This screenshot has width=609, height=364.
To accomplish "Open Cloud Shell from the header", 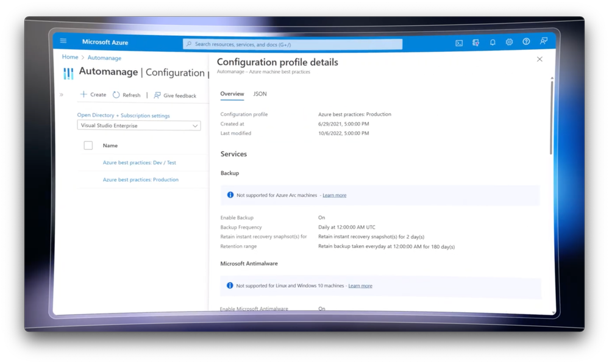I will pos(459,43).
